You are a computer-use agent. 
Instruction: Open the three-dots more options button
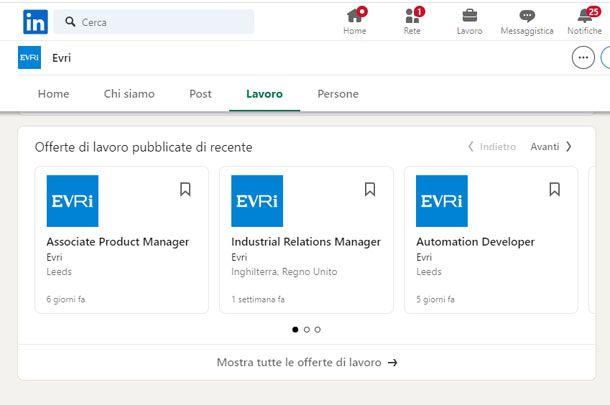tap(583, 58)
